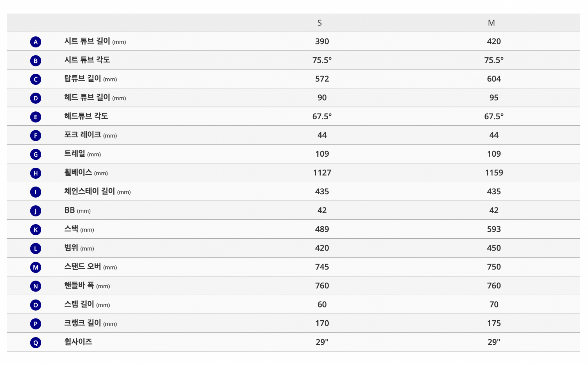The width and height of the screenshot is (588, 365).
Task: Click the letter K circle icon
Action: pos(36,230)
